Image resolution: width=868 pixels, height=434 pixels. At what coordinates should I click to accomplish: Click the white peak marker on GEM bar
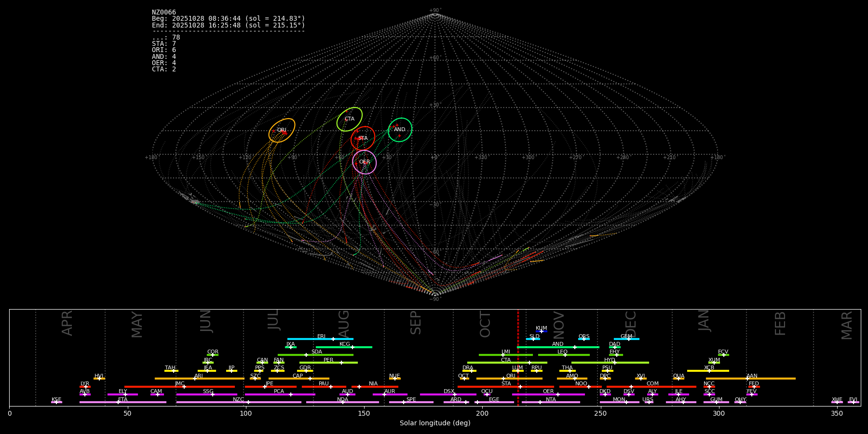pos(628,339)
